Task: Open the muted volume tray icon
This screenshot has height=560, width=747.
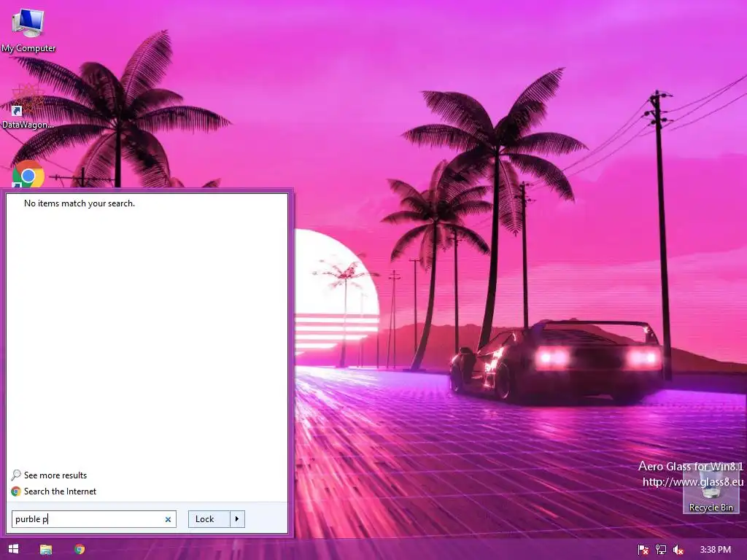Action: click(678, 550)
